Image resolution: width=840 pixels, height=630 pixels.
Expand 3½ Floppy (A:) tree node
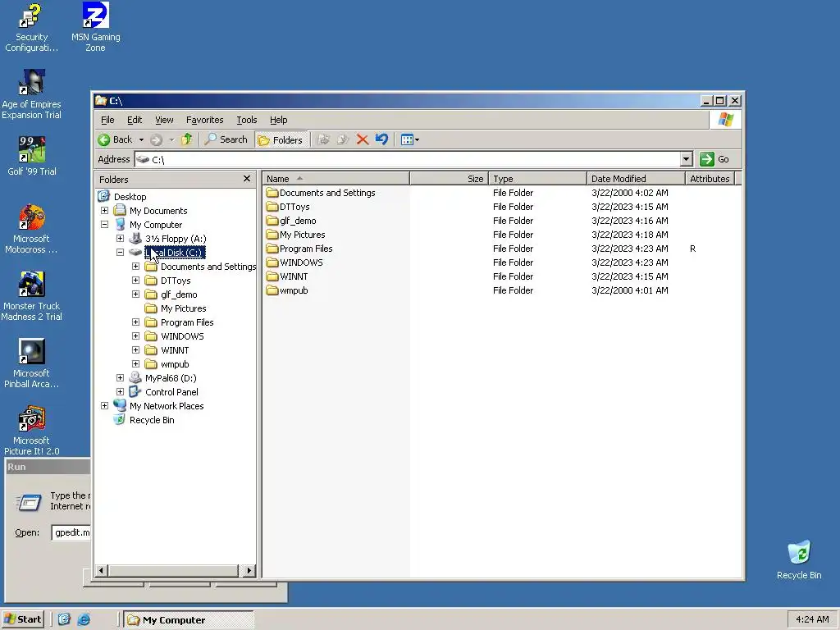[120, 239]
